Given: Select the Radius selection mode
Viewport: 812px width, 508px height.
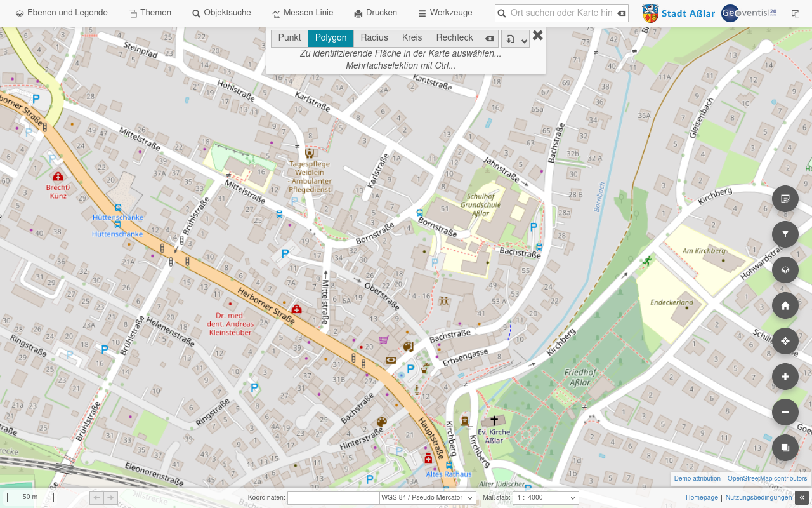Looking at the screenshot, I should [x=374, y=38].
